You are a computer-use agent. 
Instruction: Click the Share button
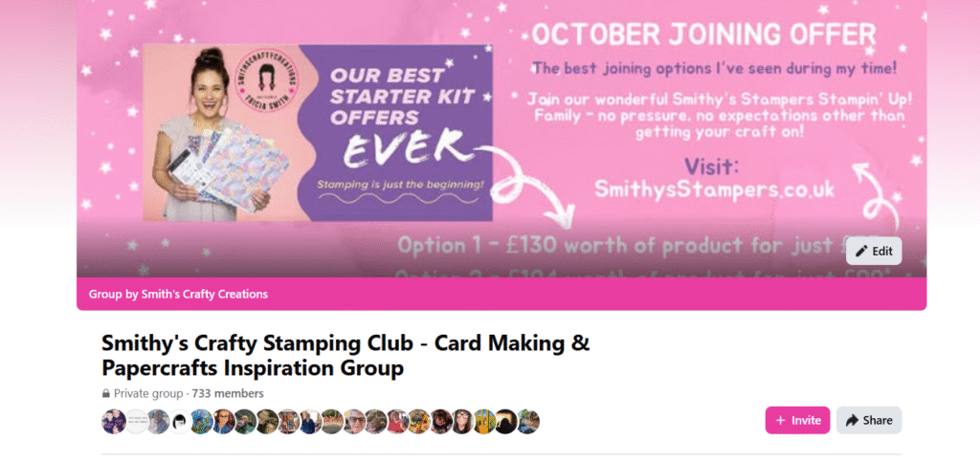tap(869, 421)
